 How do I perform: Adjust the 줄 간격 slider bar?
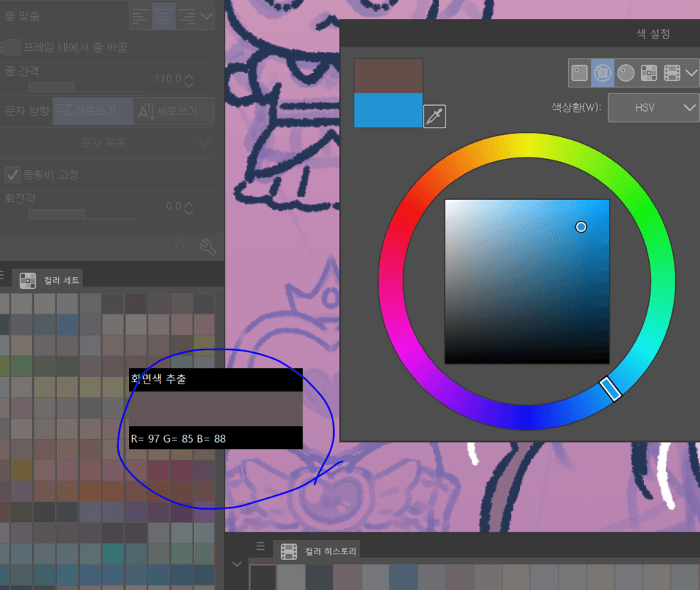pyautogui.click(x=85, y=87)
